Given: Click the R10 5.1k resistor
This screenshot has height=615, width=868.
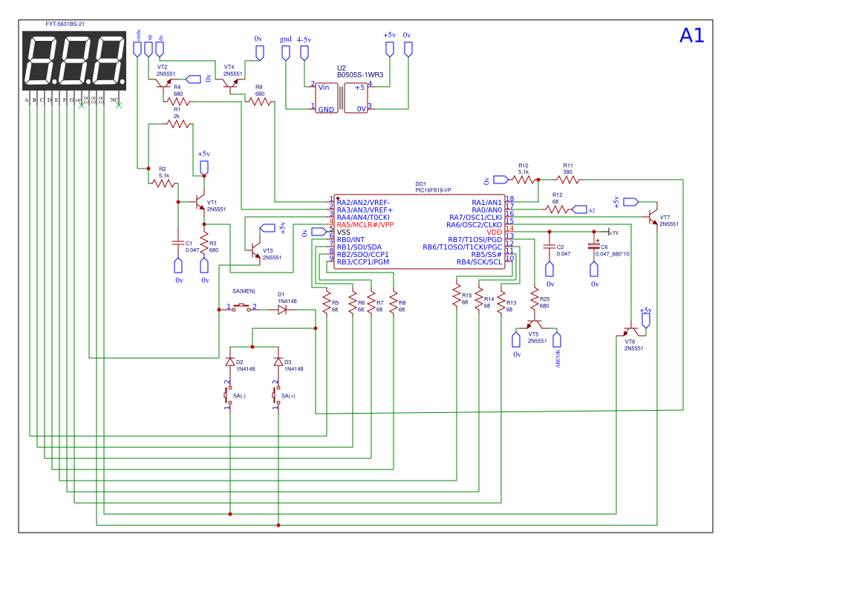Looking at the screenshot, I should pyautogui.click(x=523, y=179).
